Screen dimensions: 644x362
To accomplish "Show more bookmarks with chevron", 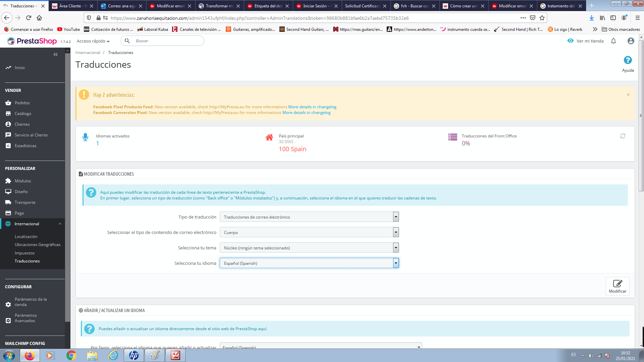I will [595, 29].
